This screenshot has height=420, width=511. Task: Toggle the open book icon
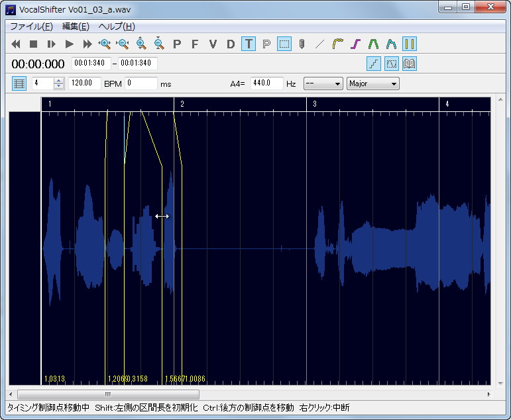(410, 64)
